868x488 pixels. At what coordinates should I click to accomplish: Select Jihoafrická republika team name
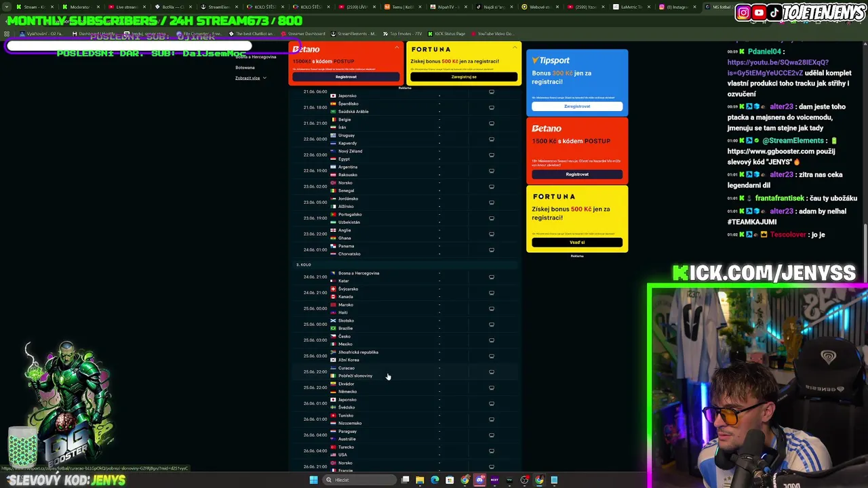[x=358, y=352]
